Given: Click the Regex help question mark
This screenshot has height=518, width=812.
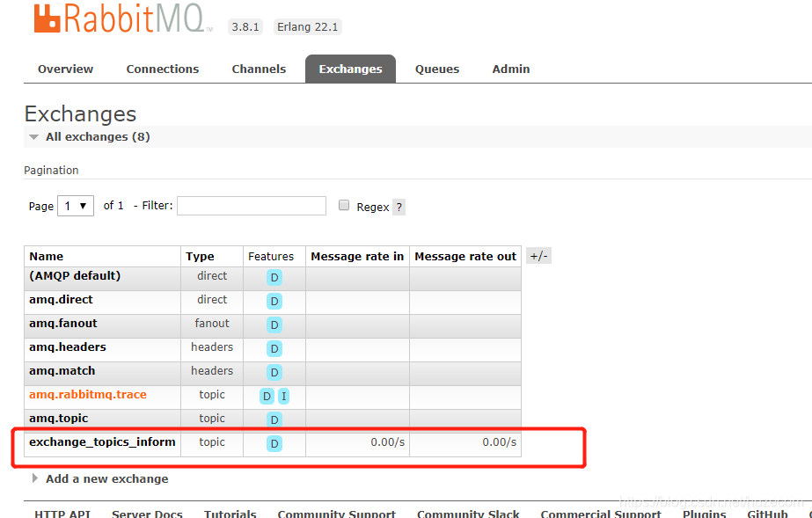Looking at the screenshot, I should [399, 207].
